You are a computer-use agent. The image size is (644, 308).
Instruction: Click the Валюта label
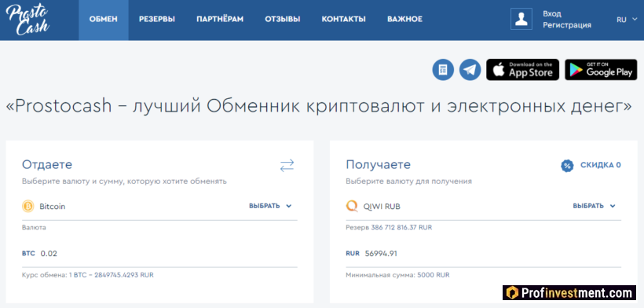34,227
